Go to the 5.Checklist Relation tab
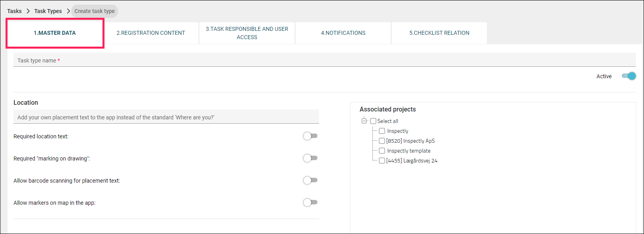Screen dimensions: 644x234 (439, 33)
